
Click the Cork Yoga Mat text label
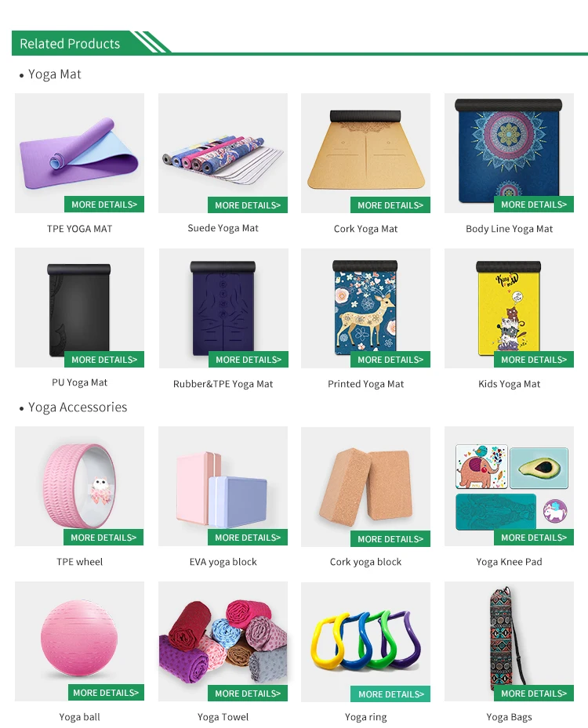(x=365, y=228)
